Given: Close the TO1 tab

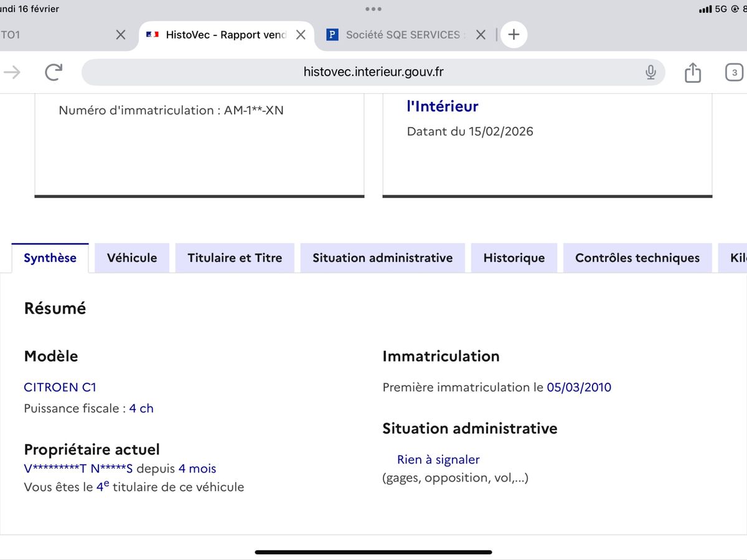Looking at the screenshot, I should pos(121,35).
